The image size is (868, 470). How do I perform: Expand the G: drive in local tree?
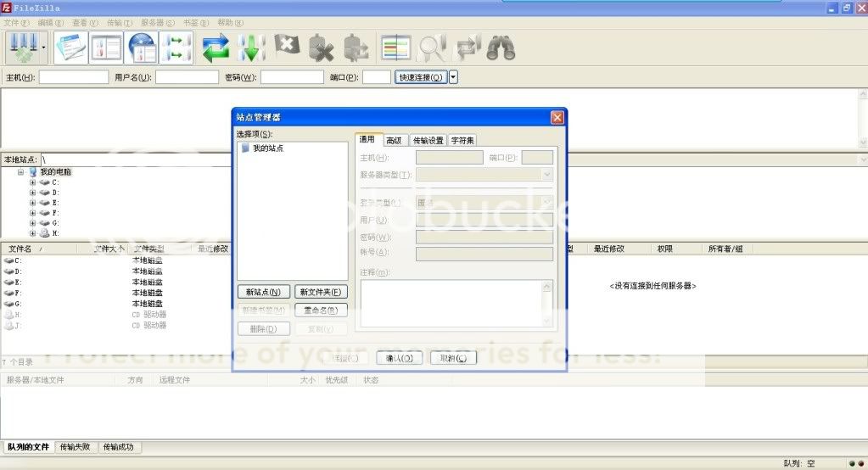tap(32, 223)
